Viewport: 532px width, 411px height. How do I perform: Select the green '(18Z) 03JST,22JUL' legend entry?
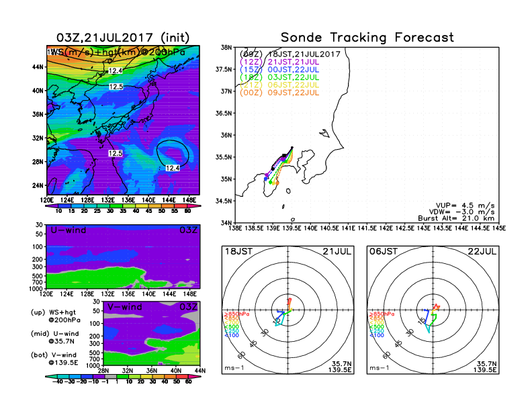pyautogui.click(x=279, y=77)
